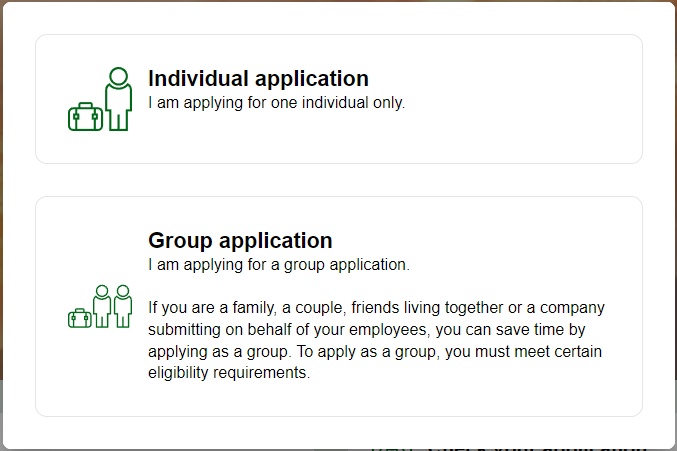Click the right person in the Group icon

(123, 306)
